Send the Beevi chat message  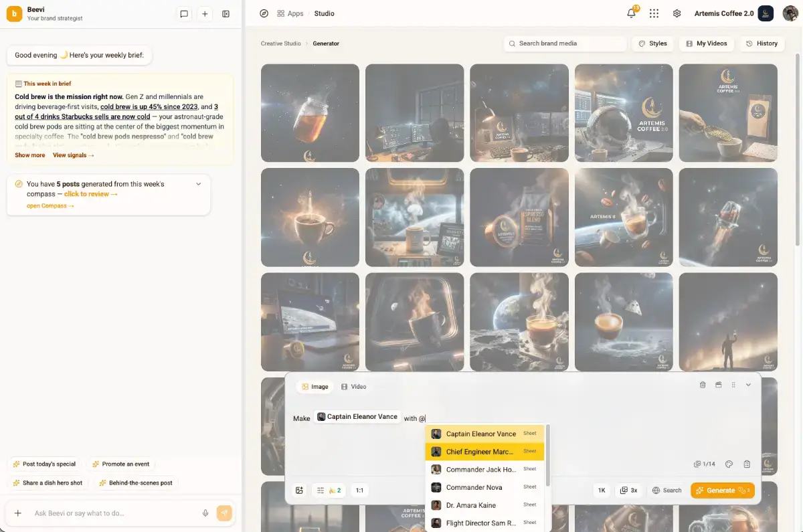(x=224, y=513)
